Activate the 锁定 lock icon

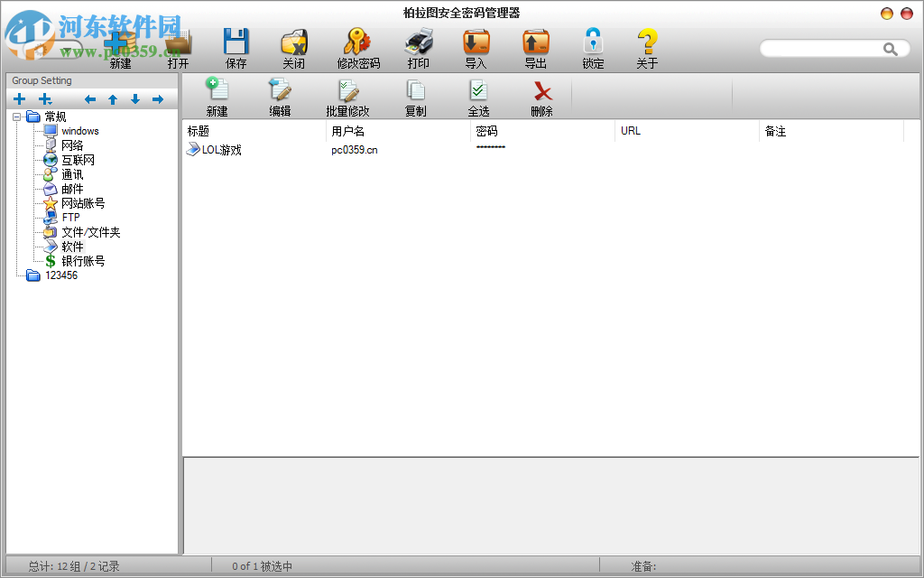click(593, 47)
